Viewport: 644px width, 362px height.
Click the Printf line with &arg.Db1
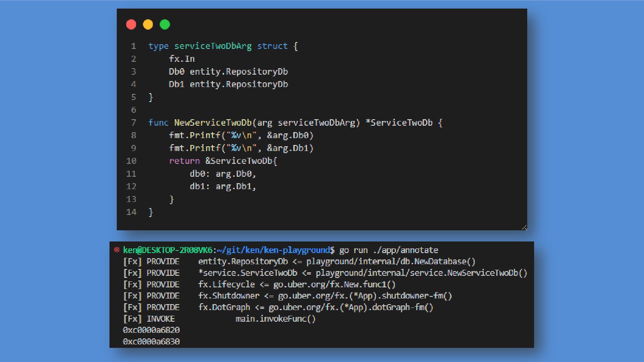point(241,148)
